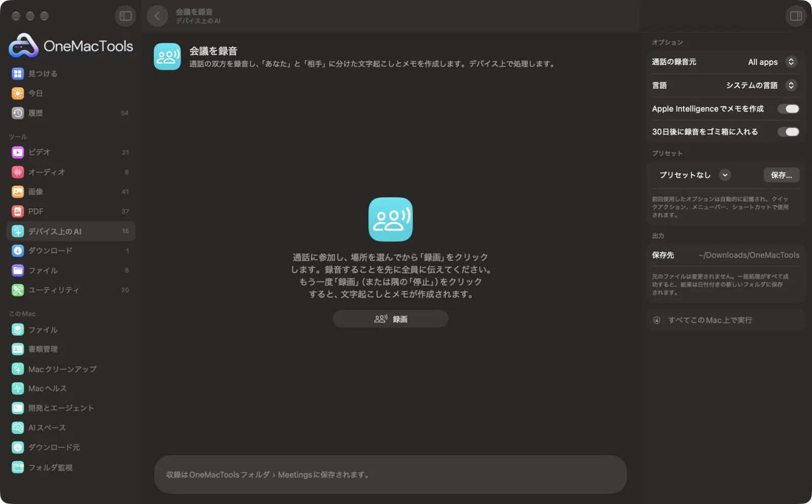Viewport: 812px width, 504px height.
Task: Open ダウンロード元 in the sidebar
Action: pyautogui.click(x=71, y=447)
